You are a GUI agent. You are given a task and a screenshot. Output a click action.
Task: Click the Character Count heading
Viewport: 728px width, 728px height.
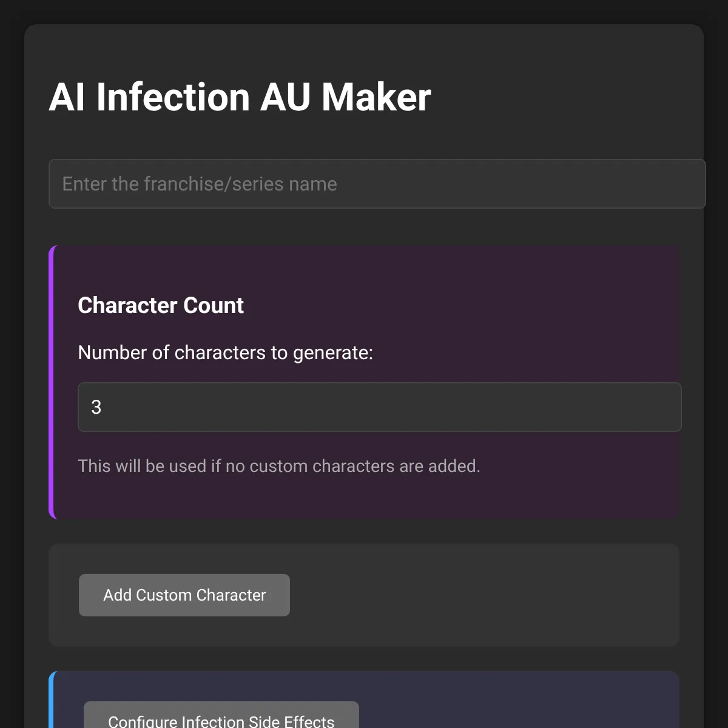click(x=161, y=305)
